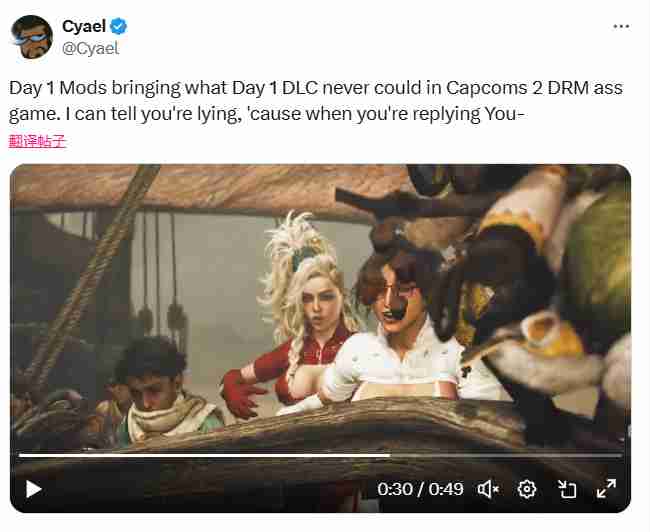
Task: Open the @Cyael handle link
Action: click(x=92, y=46)
